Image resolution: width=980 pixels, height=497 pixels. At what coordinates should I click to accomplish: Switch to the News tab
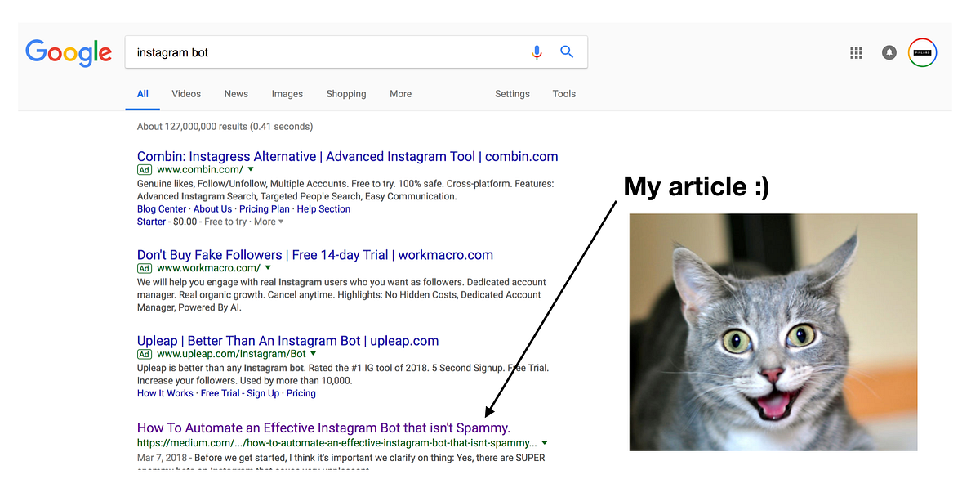coord(236,94)
